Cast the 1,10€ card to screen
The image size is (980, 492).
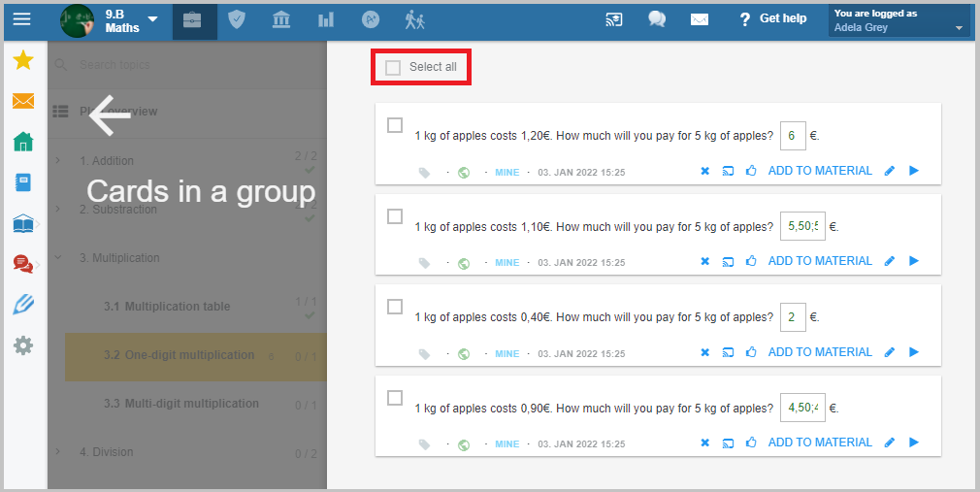click(x=728, y=261)
